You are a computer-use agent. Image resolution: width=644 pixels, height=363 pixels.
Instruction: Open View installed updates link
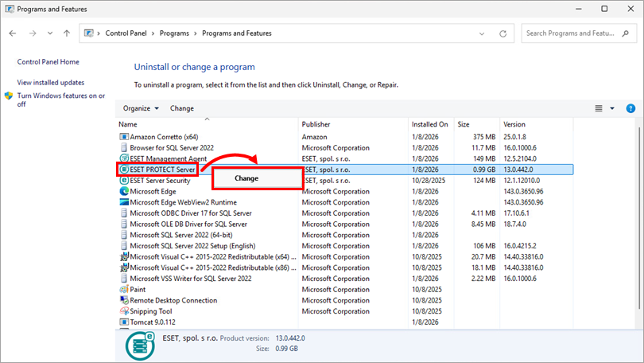(51, 82)
